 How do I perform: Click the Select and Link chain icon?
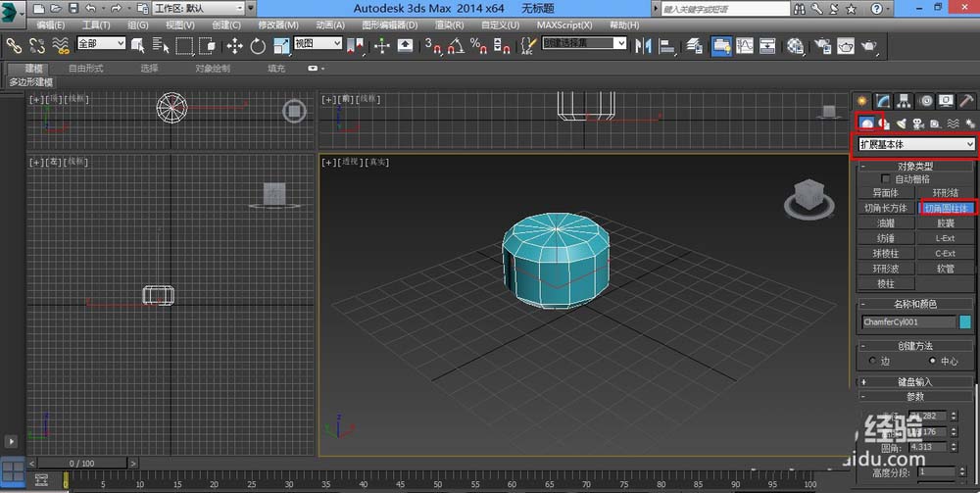pyautogui.click(x=14, y=45)
